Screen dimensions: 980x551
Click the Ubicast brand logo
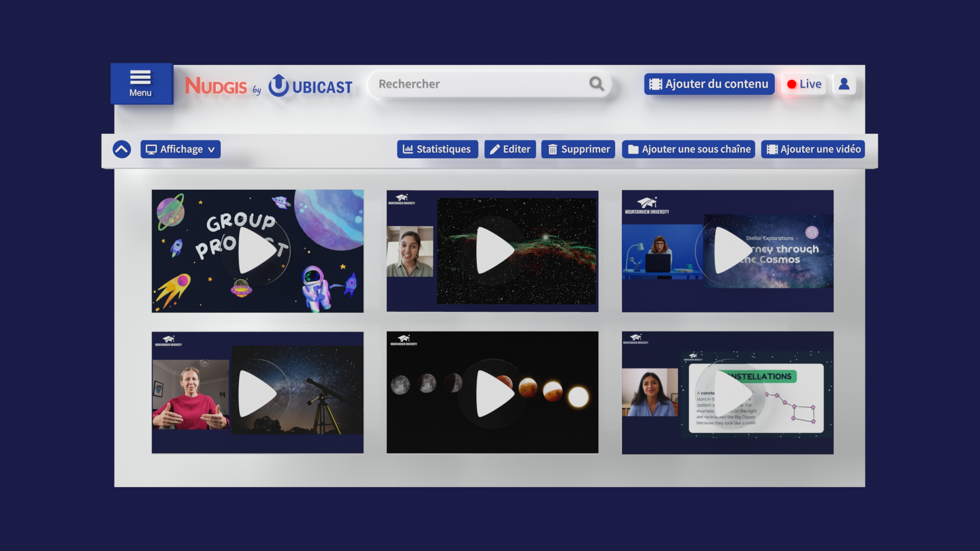[x=310, y=86]
